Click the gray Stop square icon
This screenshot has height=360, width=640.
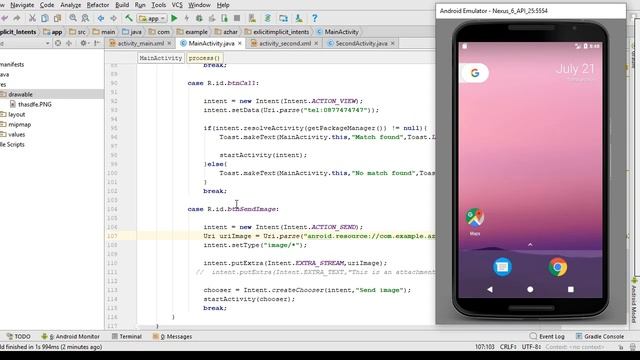[237, 18]
